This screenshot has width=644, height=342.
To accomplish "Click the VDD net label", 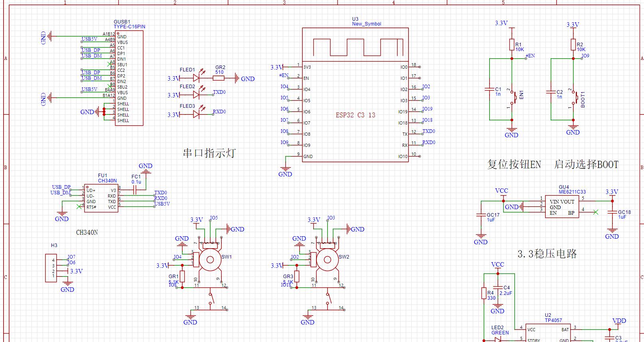I will point(619,321).
